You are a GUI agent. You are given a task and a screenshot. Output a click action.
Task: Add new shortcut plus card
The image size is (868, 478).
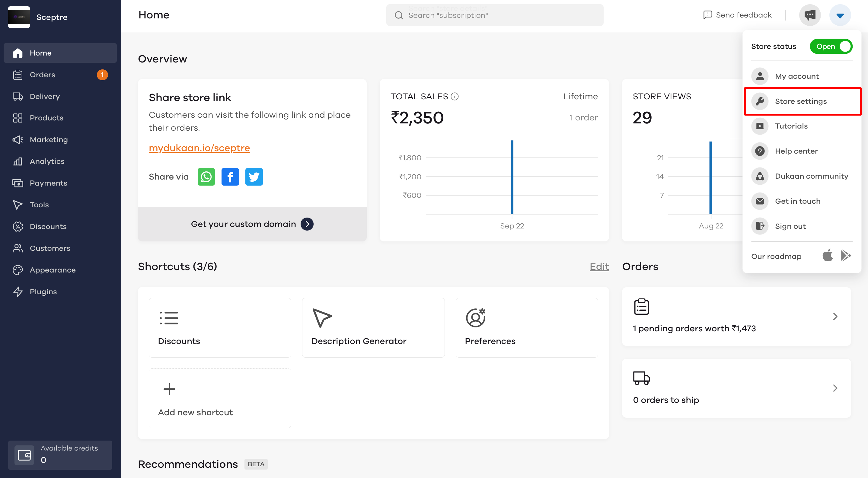click(220, 398)
